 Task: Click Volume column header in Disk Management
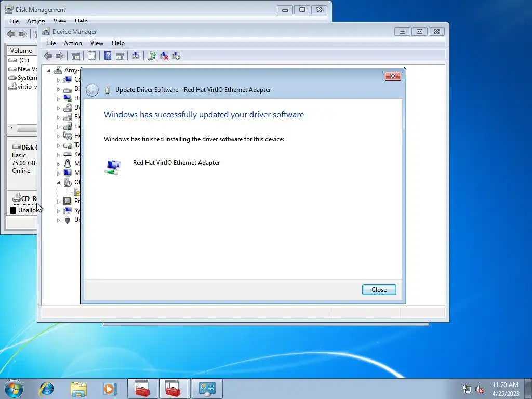[x=21, y=50]
